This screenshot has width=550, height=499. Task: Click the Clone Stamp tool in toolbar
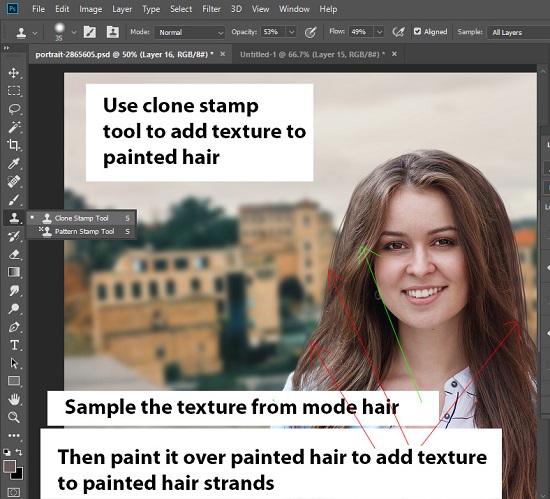pyautogui.click(x=14, y=218)
